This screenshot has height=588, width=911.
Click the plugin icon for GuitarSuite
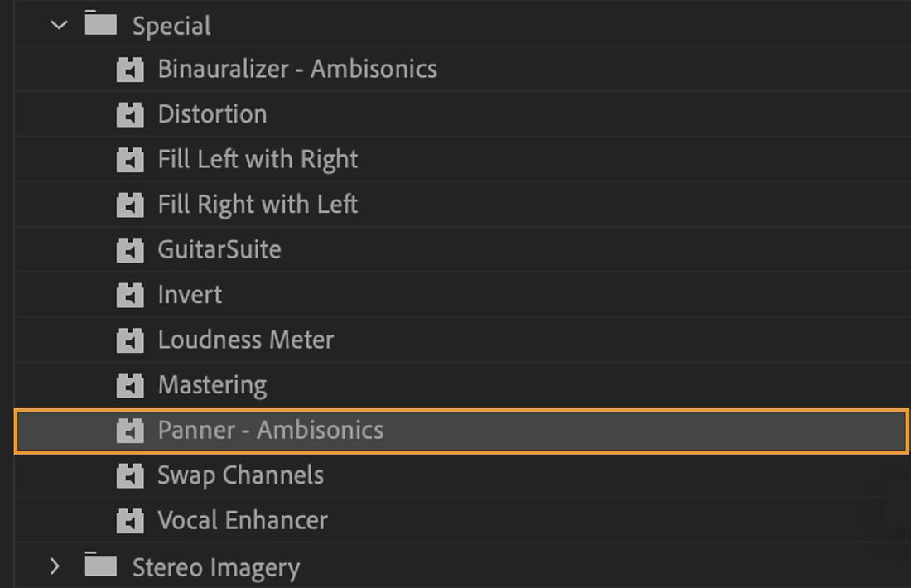tap(130, 249)
